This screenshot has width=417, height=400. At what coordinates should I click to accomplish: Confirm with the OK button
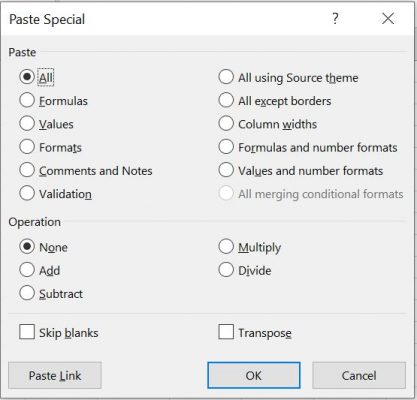point(254,375)
